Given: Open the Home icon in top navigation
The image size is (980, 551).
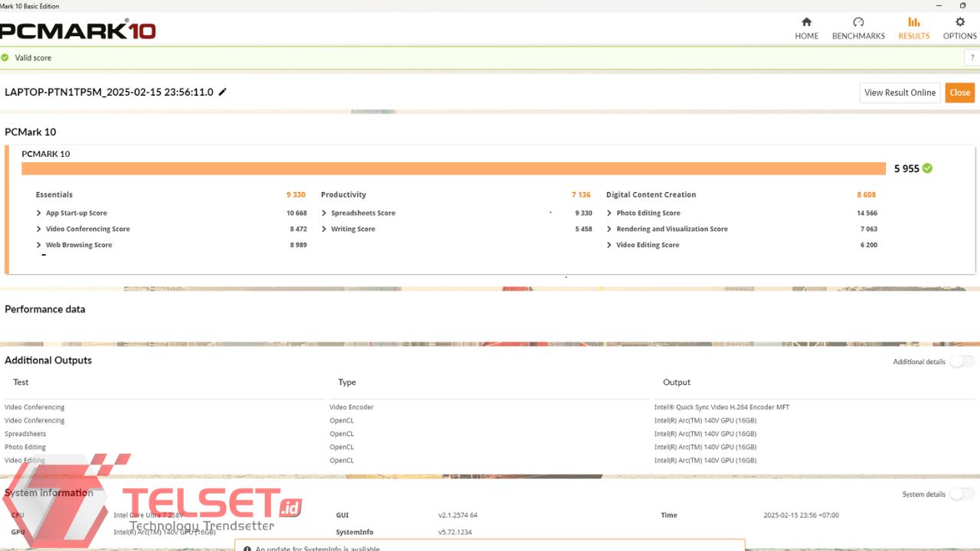Looking at the screenshot, I should coord(806,22).
